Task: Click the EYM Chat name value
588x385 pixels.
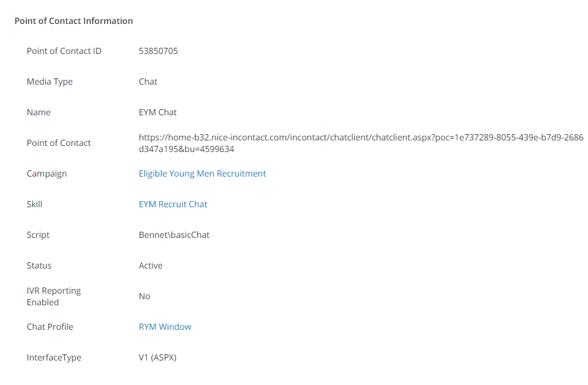Action: tap(157, 112)
